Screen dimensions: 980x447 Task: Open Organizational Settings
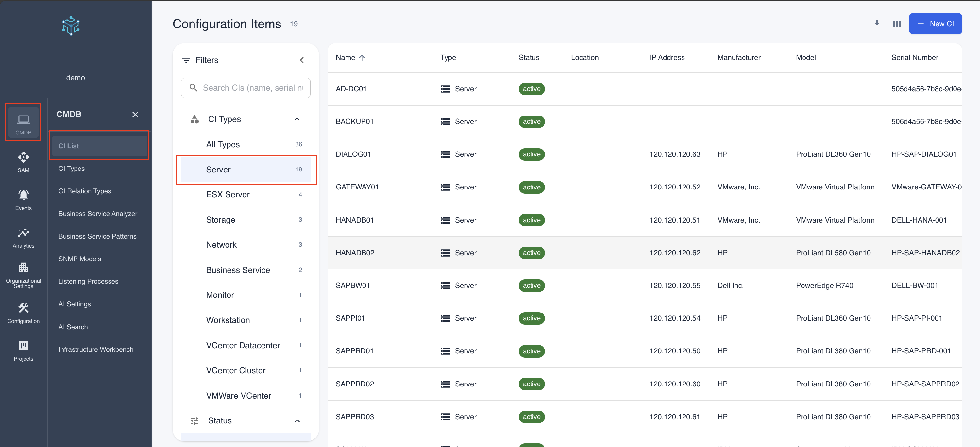[x=23, y=274]
